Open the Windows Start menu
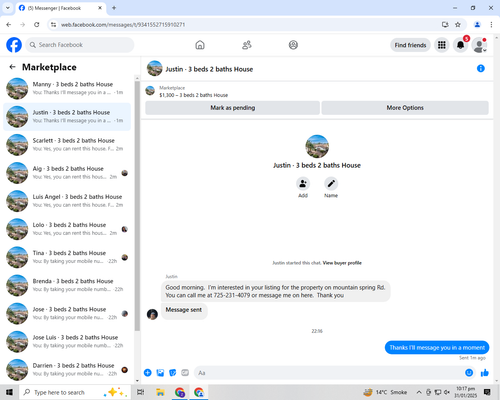The width and height of the screenshot is (500, 400). pyautogui.click(x=9, y=392)
